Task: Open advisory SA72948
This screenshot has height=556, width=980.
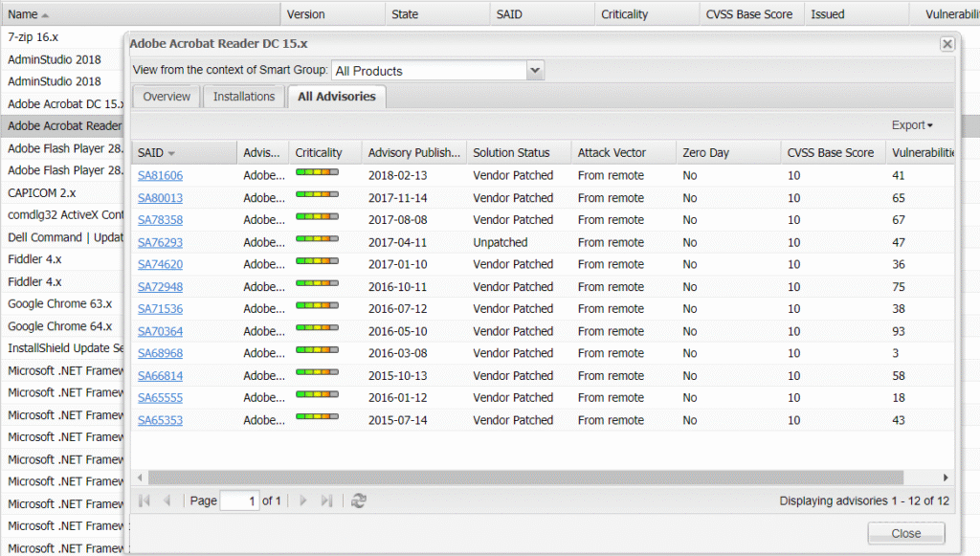Action: (161, 287)
